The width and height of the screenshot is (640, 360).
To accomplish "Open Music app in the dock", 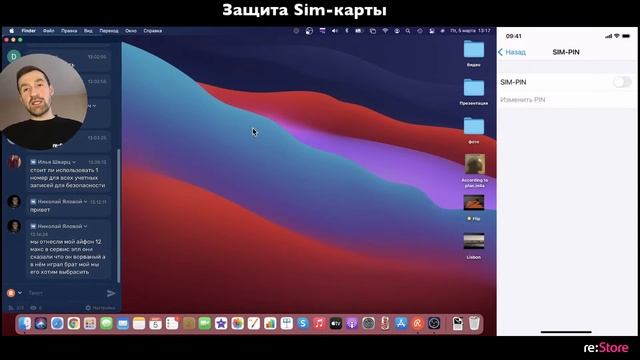I will pos(319,324).
